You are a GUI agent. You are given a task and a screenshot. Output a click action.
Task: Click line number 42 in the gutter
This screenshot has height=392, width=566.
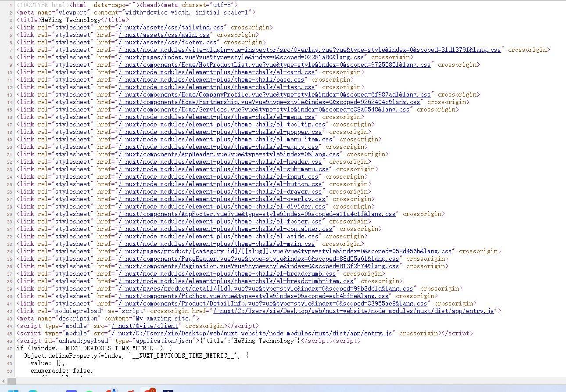(x=10, y=311)
